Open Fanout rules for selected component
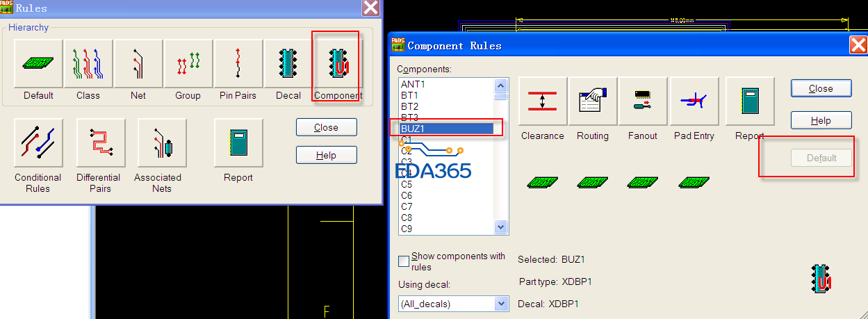Viewport: 868px width, 319px height. [x=643, y=101]
